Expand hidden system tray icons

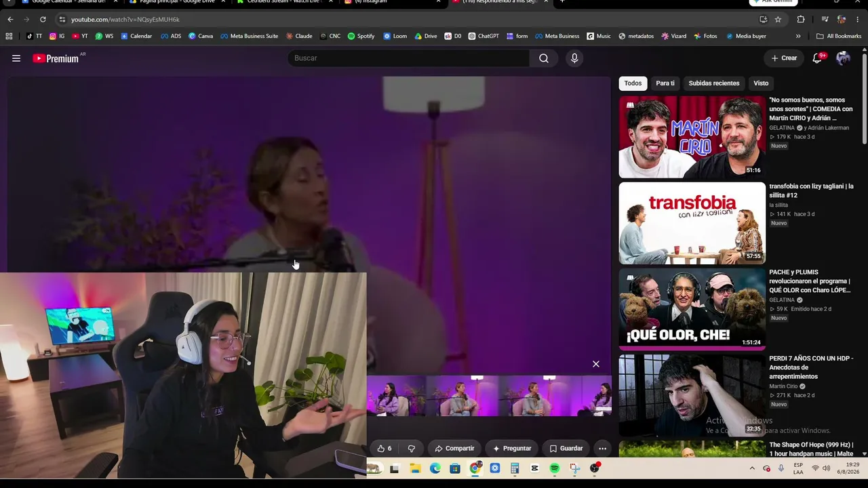[x=752, y=468]
